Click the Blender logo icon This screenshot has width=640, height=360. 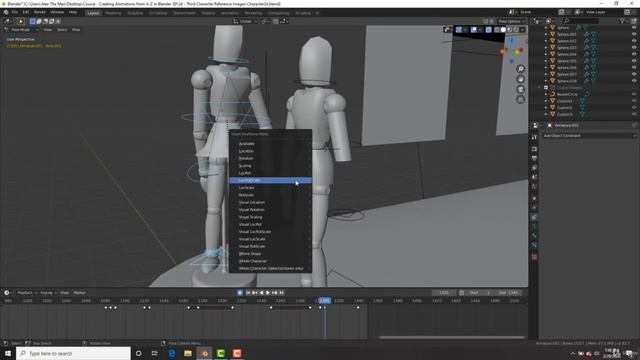(6, 12)
